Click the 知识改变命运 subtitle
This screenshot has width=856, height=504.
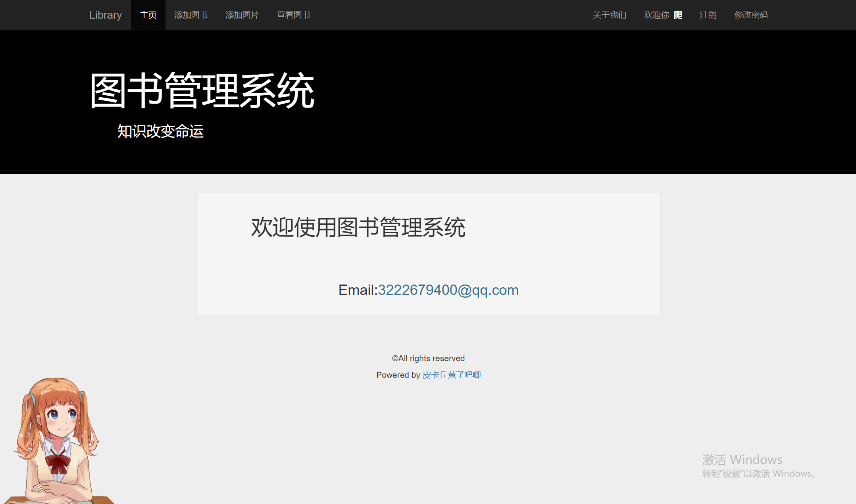click(x=160, y=131)
